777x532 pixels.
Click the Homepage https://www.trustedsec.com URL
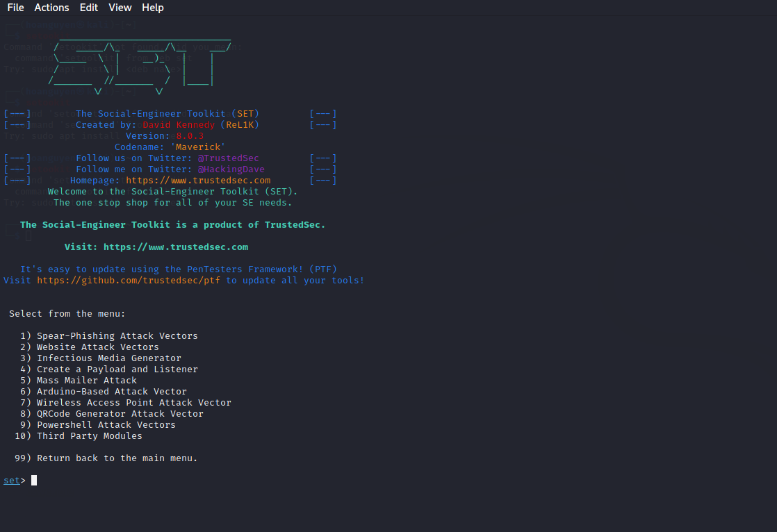tap(198, 181)
